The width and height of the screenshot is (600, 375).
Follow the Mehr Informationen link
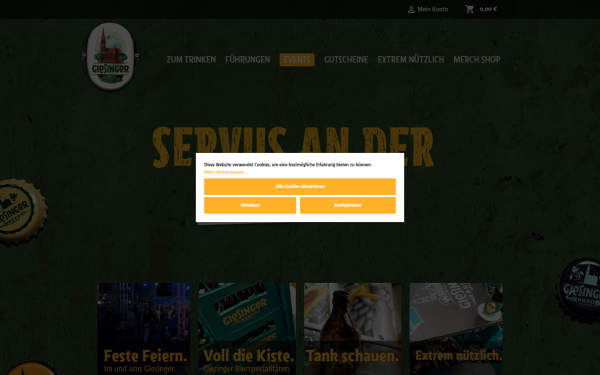pos(225,172)
